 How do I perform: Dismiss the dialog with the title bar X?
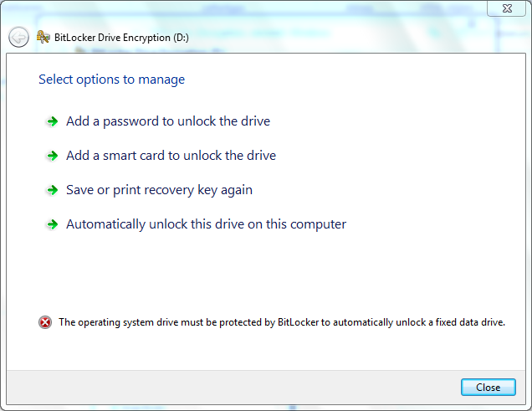point(507,8)
